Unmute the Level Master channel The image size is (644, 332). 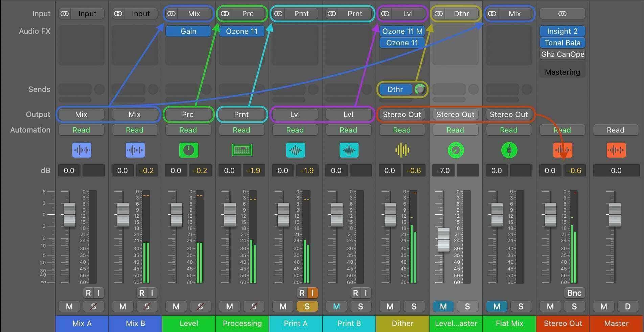pyautogui.click(x=443, y=307)
